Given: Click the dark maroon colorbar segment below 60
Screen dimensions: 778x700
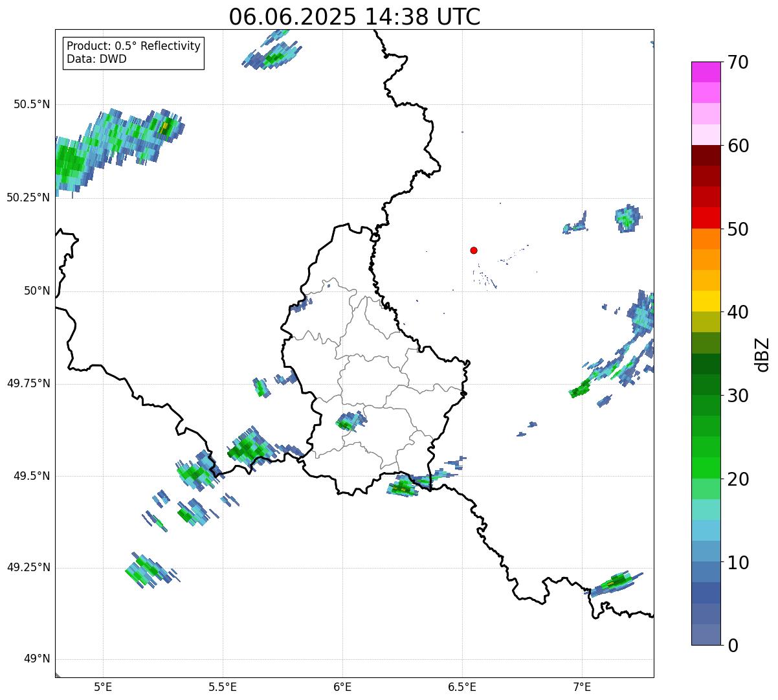Looking at the screenshot, I should tap(706, 155).
